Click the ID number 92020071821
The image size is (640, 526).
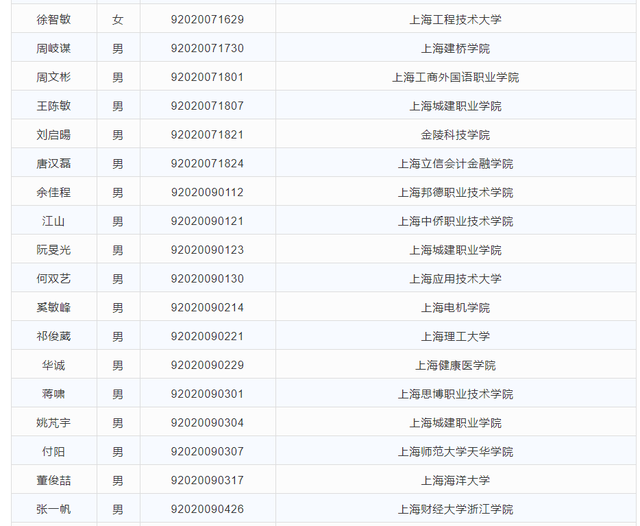point(207,135)
